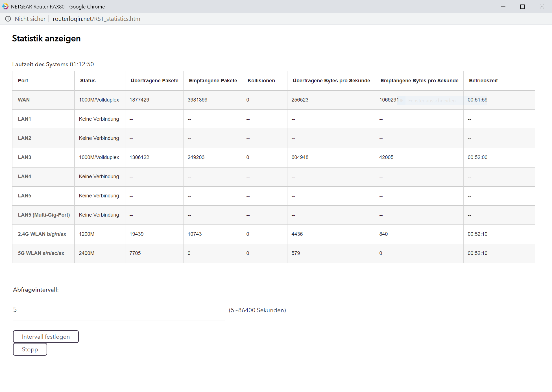
Task: Maximize the router statistics window
Action: [522, 6]
